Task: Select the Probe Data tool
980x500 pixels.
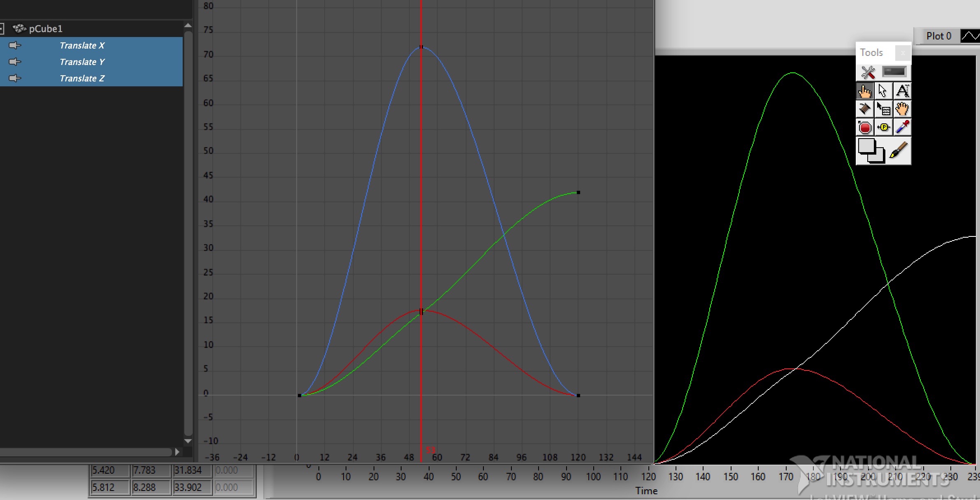Action: point(883,127)
